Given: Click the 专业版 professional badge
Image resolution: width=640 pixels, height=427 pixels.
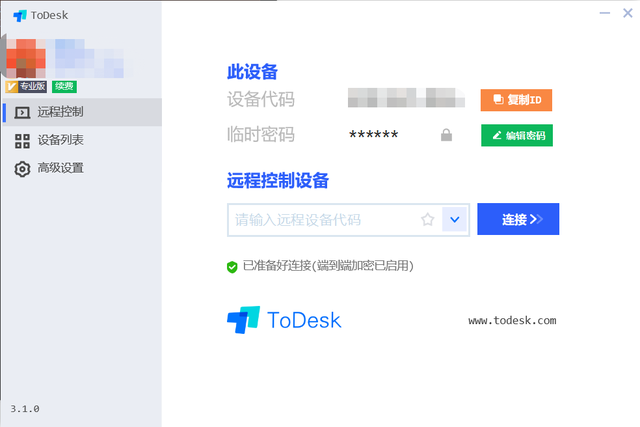Looking at the screenshot, I should [x=26, y=86].
